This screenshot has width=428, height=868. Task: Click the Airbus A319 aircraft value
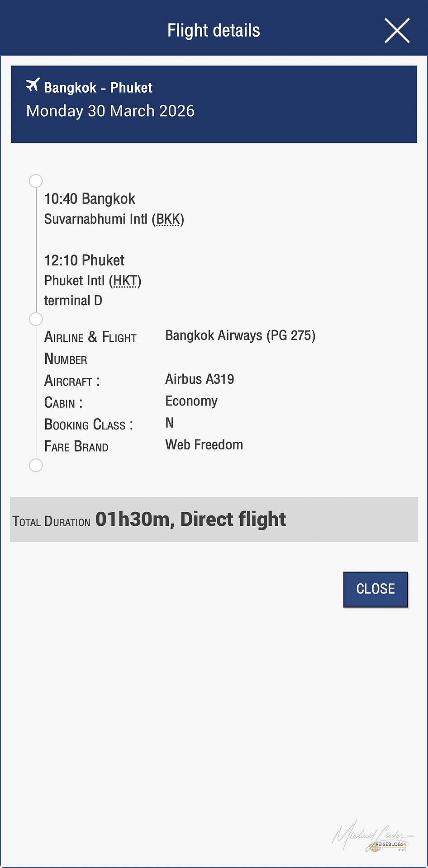200,379
